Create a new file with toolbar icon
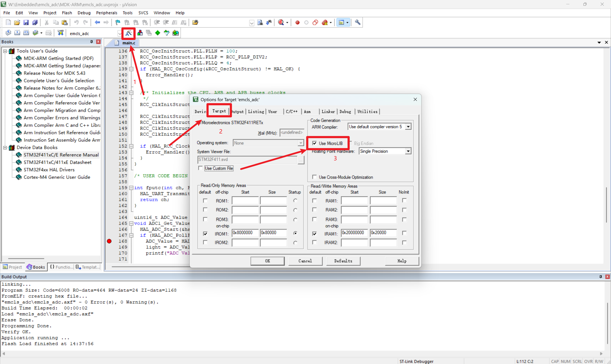Image resolution: width=611 pixels, height=364 pixels. [x=8, y=22]
